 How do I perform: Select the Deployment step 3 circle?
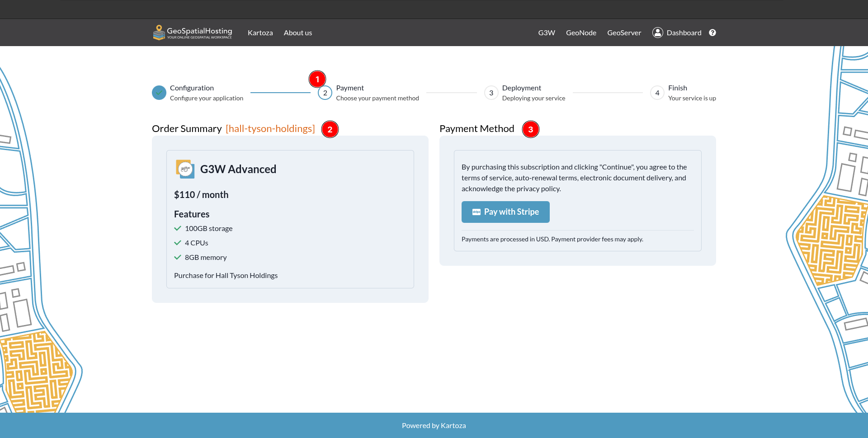click(x=491, y=93)
